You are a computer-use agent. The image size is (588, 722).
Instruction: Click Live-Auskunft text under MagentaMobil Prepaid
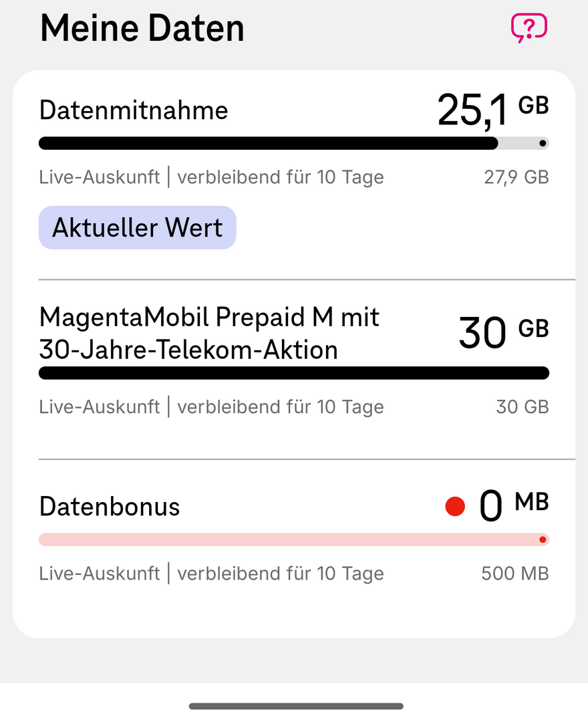tap(100, 407)
